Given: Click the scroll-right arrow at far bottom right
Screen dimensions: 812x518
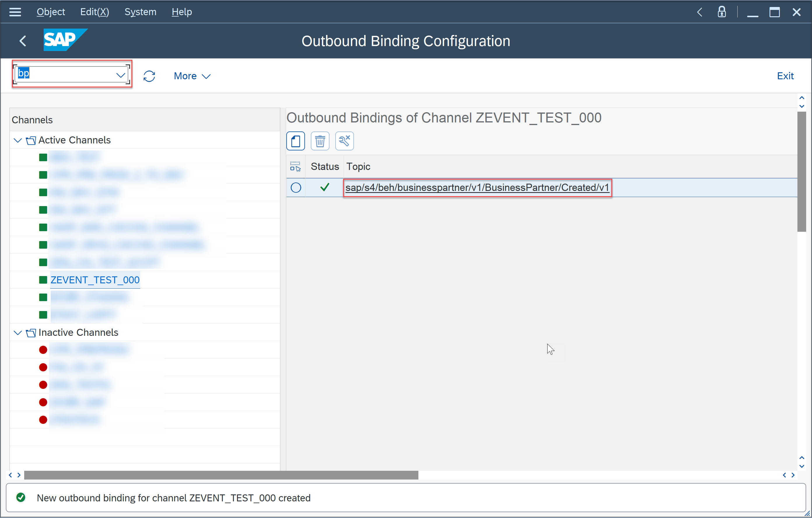Looking at the screenshot, I should [793, 475].
